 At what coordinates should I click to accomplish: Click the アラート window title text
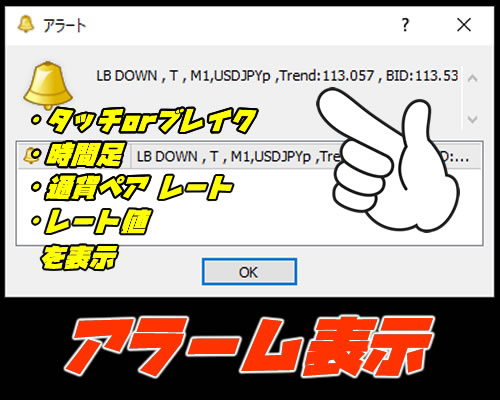pos(65,25)
